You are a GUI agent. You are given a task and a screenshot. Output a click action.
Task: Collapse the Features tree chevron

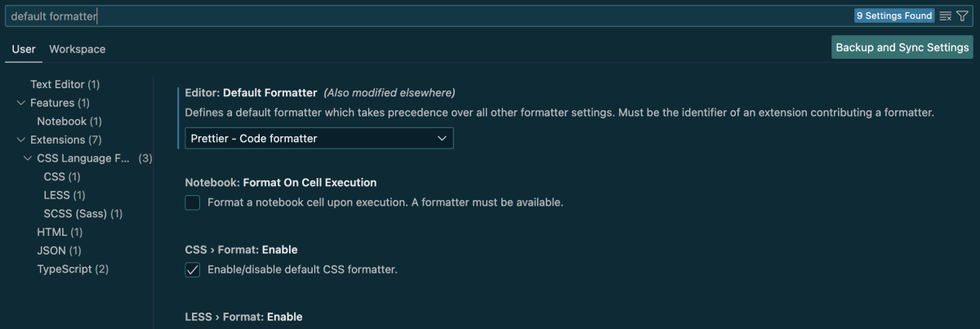(x=20, y=103)
